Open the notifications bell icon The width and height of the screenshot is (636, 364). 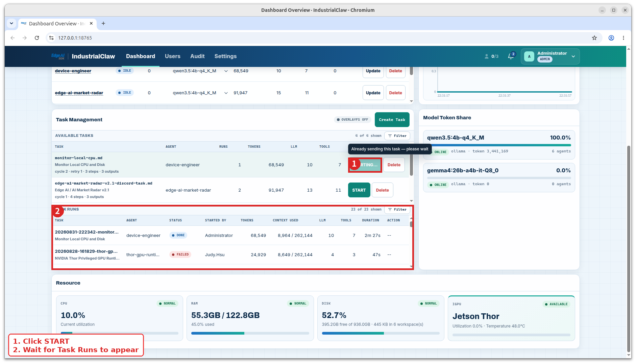click(x=511, y=56)
